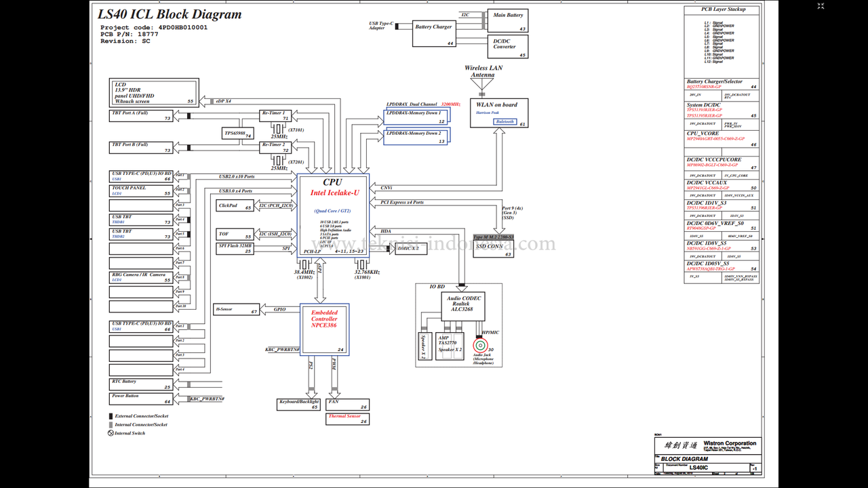868x488 pixels.
Task: Click the HDA label
Action: coord(385,231)
